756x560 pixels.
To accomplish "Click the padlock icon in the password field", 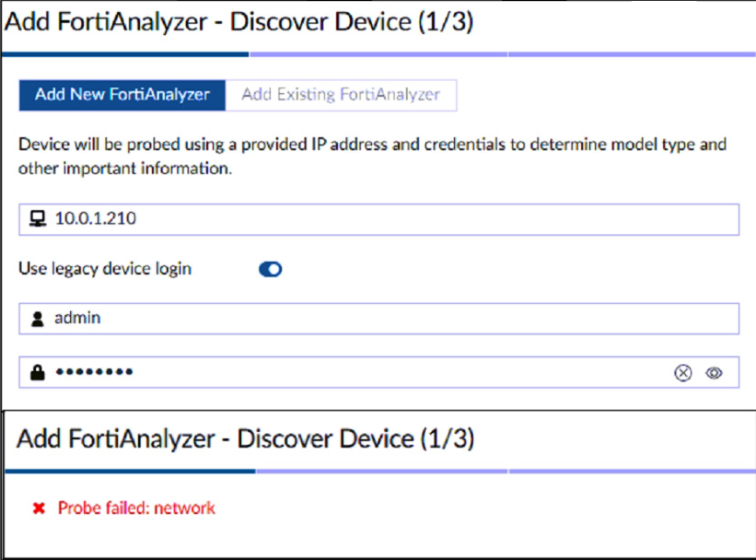I will 38,372.
